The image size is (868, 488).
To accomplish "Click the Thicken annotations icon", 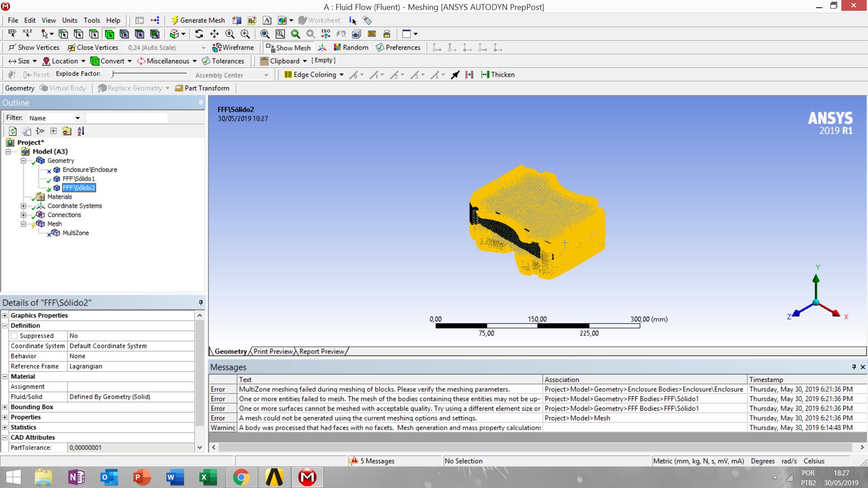I will 497,75.
